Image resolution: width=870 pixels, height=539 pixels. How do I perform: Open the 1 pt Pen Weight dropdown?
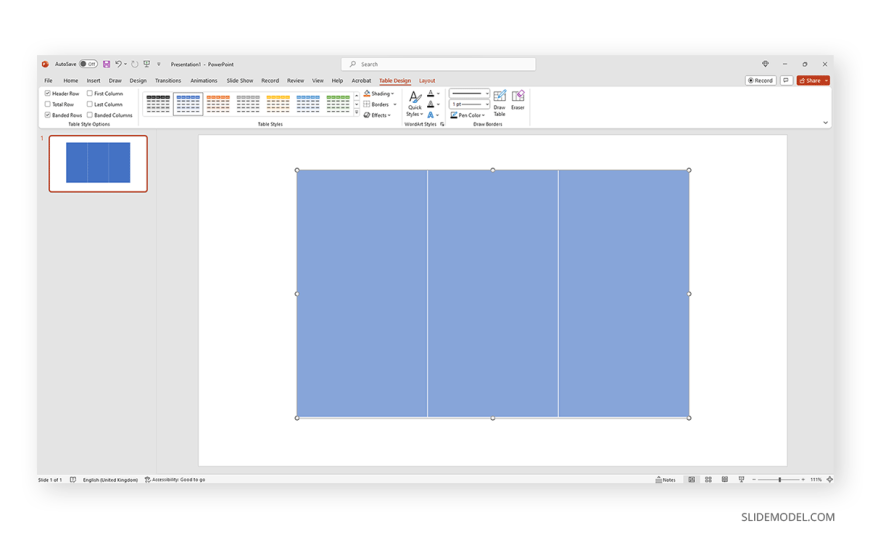[469, 104]
